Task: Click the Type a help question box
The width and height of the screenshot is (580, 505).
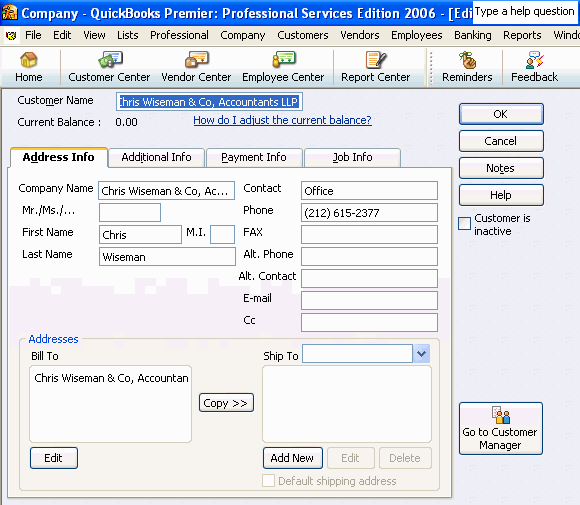Action: (x=525, y=12)
